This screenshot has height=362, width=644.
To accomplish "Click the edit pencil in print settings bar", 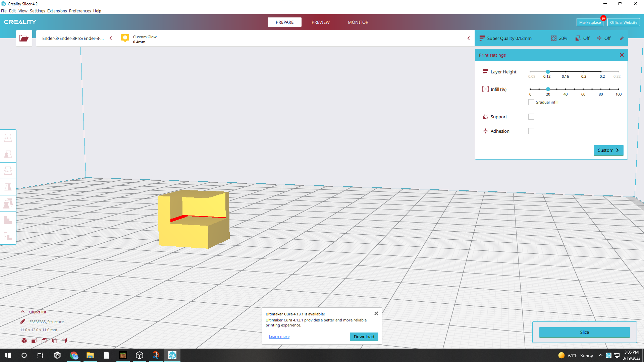I will coord(622,38).
